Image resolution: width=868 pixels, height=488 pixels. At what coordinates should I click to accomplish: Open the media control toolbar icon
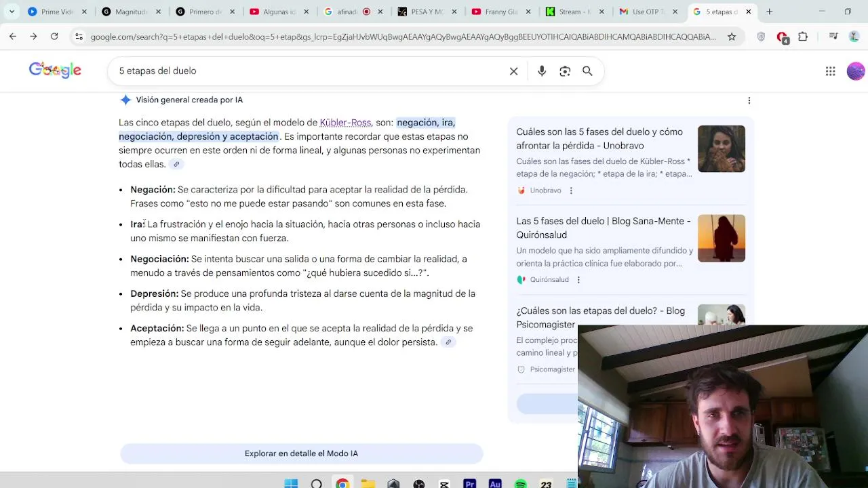tap(833, 37)
